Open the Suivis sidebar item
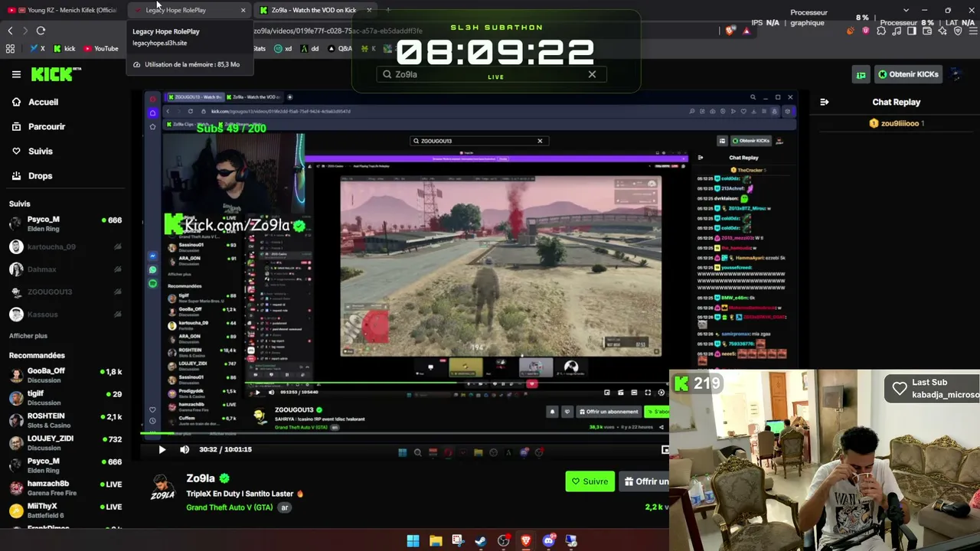 pyautogui.click(x=41, y=151)
